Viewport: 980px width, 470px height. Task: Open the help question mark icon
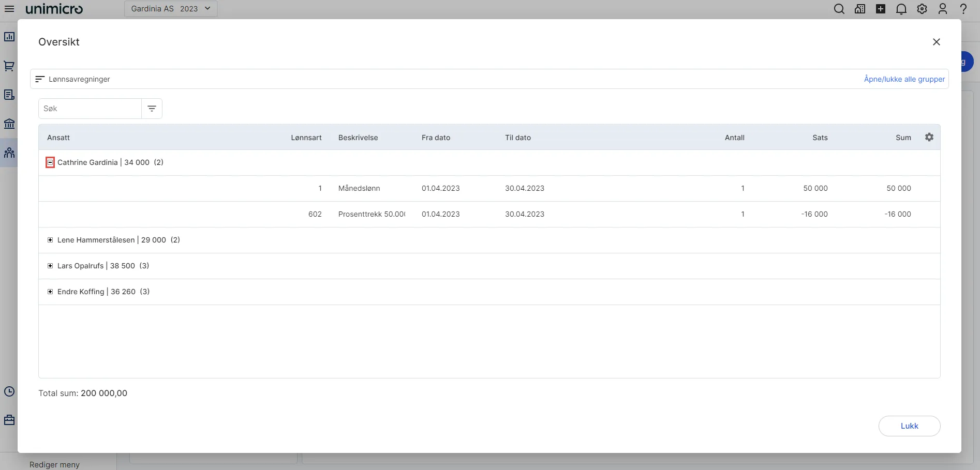click(963, 9)
